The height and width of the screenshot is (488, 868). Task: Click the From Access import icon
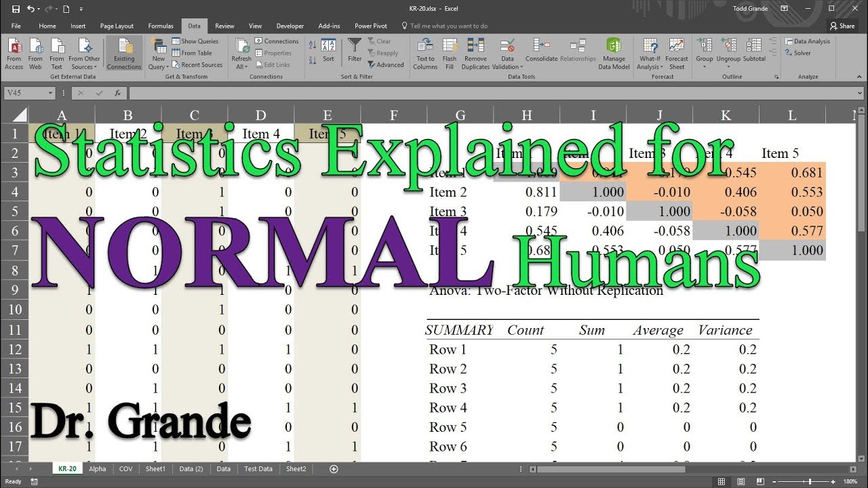tap(14, 54)
